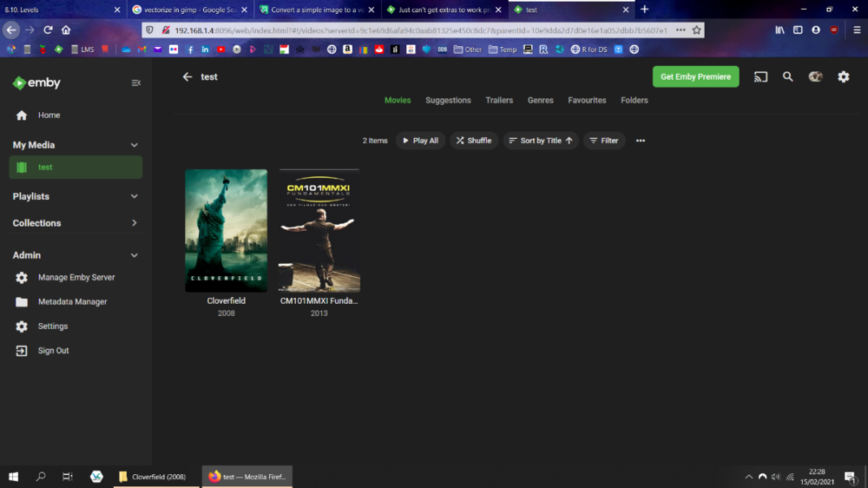Screen dimensions: 868x488
Task: Click the CM101MMXI Funda... title link
Action: (319, 300)
